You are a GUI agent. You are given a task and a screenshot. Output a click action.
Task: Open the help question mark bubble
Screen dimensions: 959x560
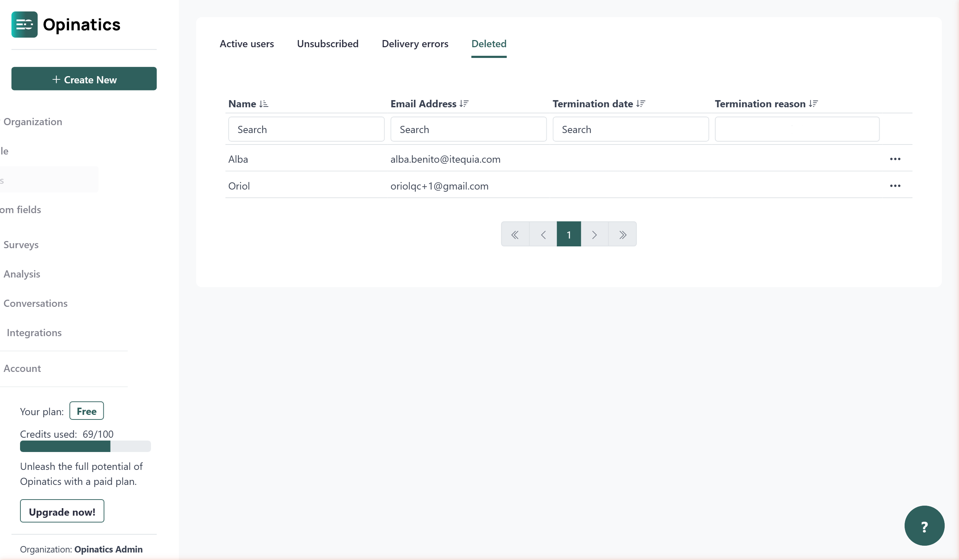point(924,526)
